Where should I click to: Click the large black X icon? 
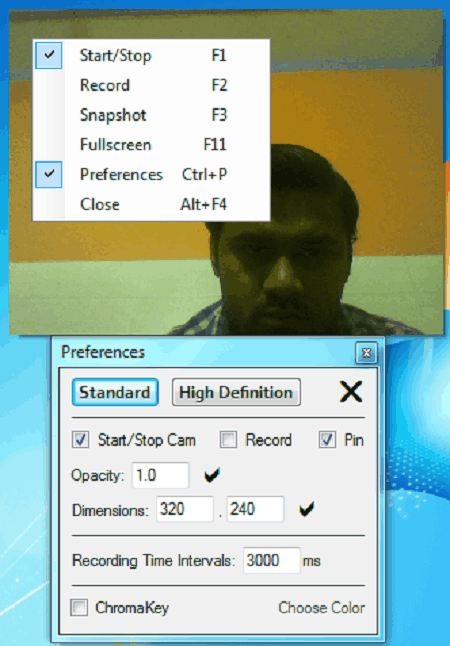[351, 391]
